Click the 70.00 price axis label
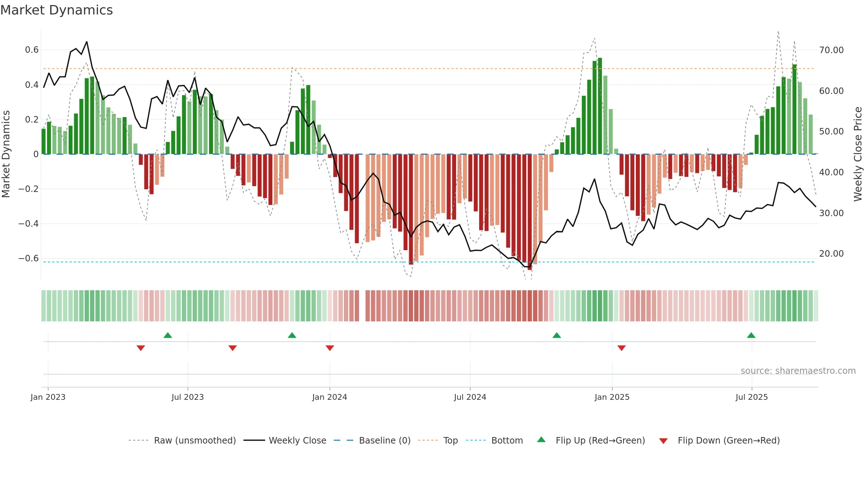 831,50
